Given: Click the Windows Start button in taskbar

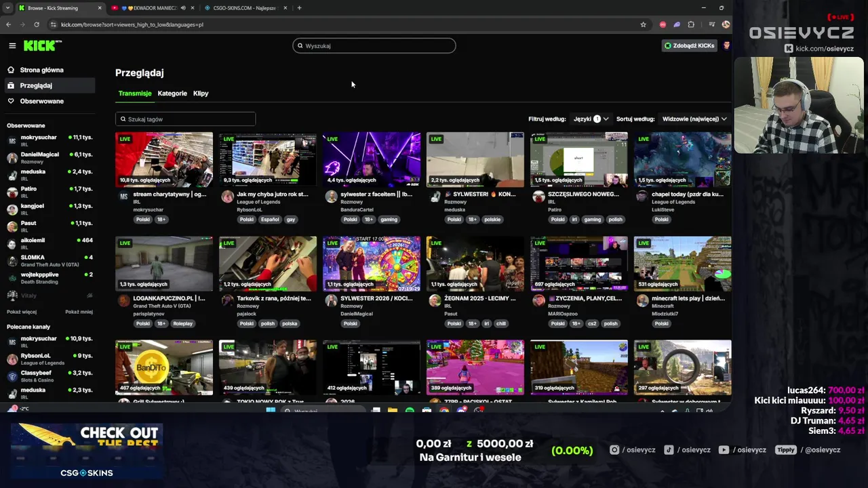Looking at the screenshot, I should coord(271,411).
